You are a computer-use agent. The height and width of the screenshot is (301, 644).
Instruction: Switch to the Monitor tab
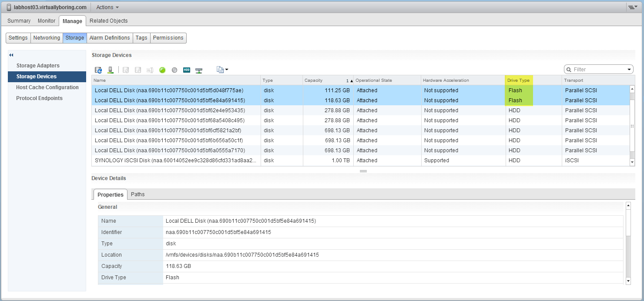click(47, 20)
